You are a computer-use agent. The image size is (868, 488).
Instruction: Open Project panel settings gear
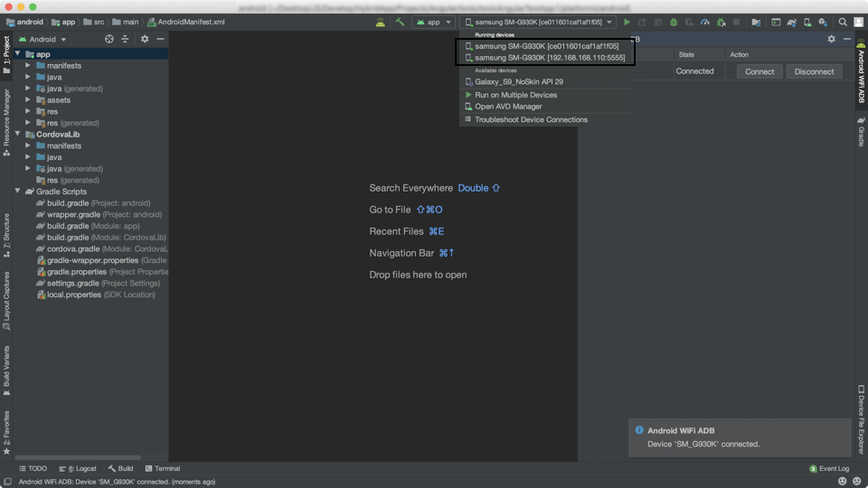(x=145, y=39)
